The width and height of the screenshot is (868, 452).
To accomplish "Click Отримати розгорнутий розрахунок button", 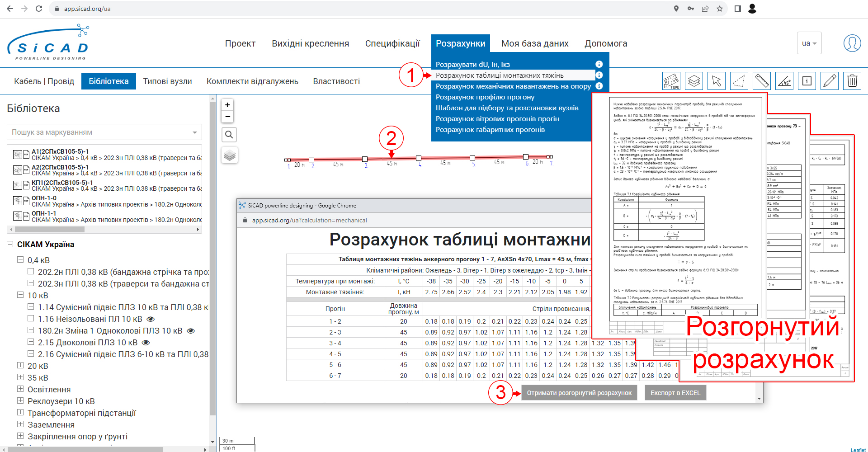I will coord(579,393).
